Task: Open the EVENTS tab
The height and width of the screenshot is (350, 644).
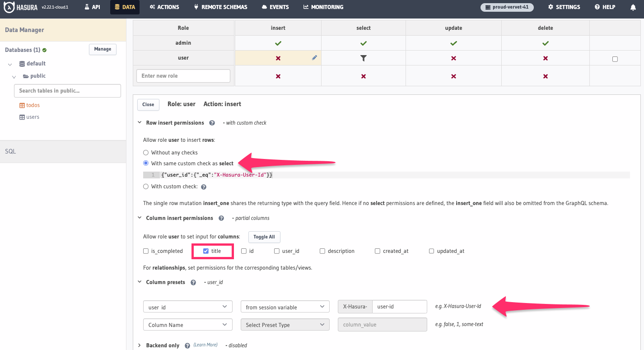Action: coord(275,7)
